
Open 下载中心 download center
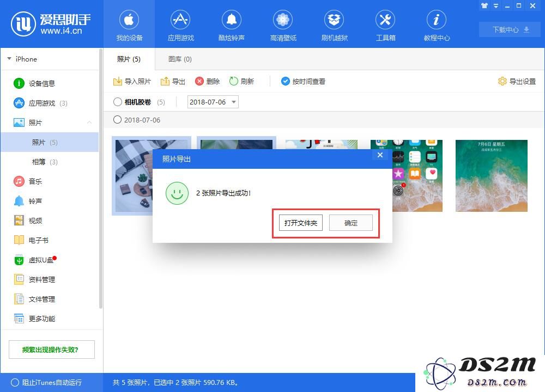(510, 29)
